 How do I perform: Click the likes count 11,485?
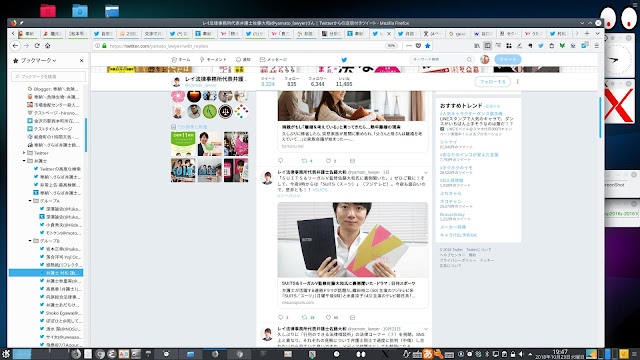pyautogui.click(x=344, y=84)
